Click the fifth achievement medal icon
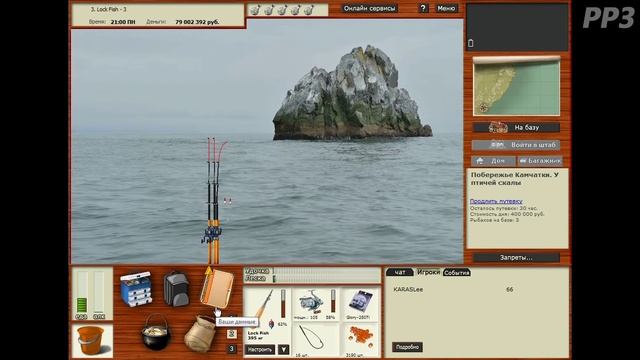The image size is (640, 360). pyautogui.click(x=309, y=10)
